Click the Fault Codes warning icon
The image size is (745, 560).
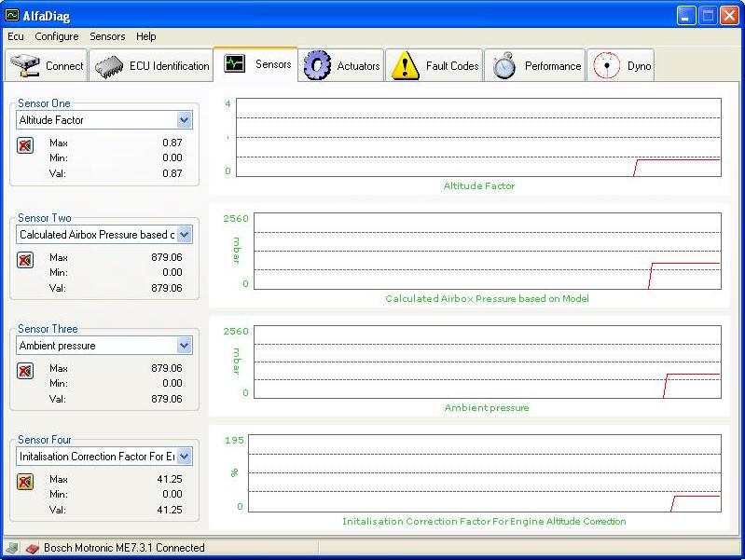click(x=406, y=66)
